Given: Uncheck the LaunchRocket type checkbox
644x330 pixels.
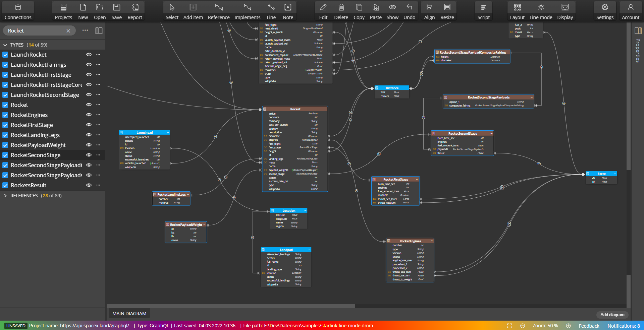Looking at the screenshot, I should tap(5, 55).
